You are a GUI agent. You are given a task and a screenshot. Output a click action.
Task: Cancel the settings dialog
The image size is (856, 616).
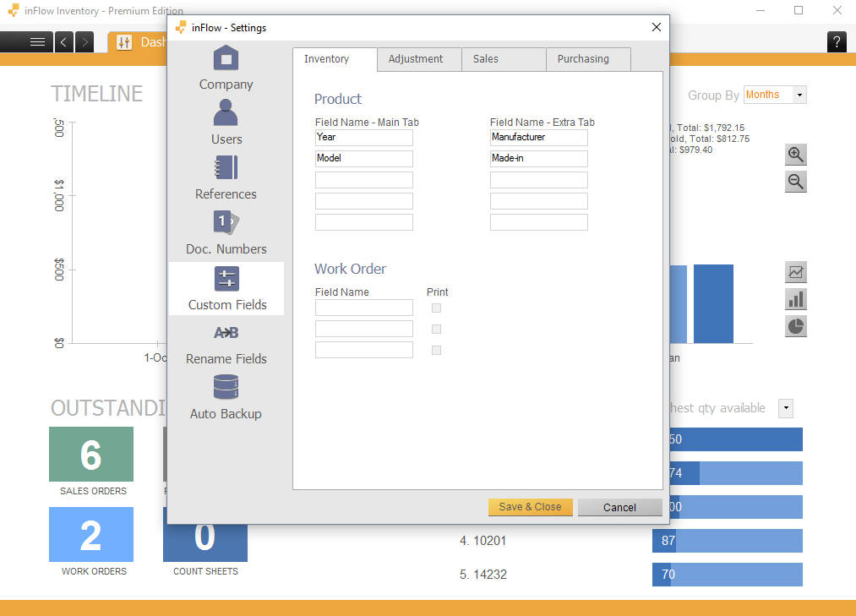pyautogui.click(x=620, y=507)
